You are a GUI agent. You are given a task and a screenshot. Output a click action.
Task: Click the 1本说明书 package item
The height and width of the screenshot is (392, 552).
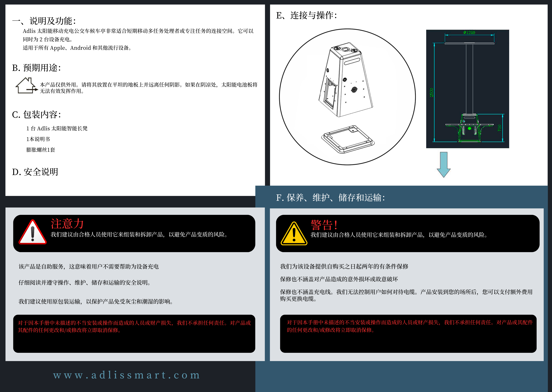[38, 139]
